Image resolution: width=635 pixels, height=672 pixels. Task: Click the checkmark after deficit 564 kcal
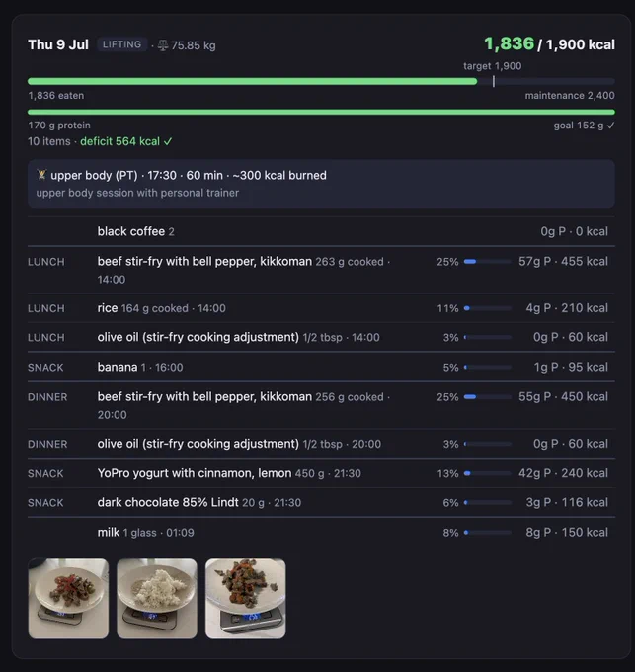(168, 141)
